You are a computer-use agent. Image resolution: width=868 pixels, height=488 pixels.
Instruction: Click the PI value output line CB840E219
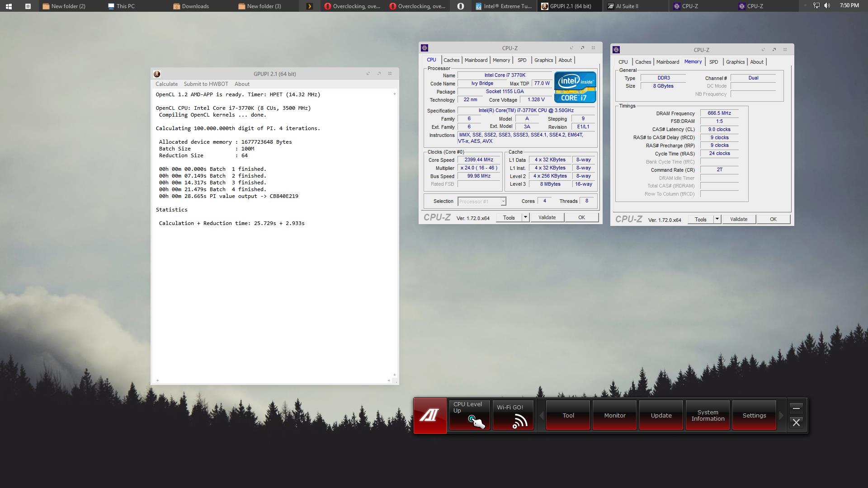228,196
